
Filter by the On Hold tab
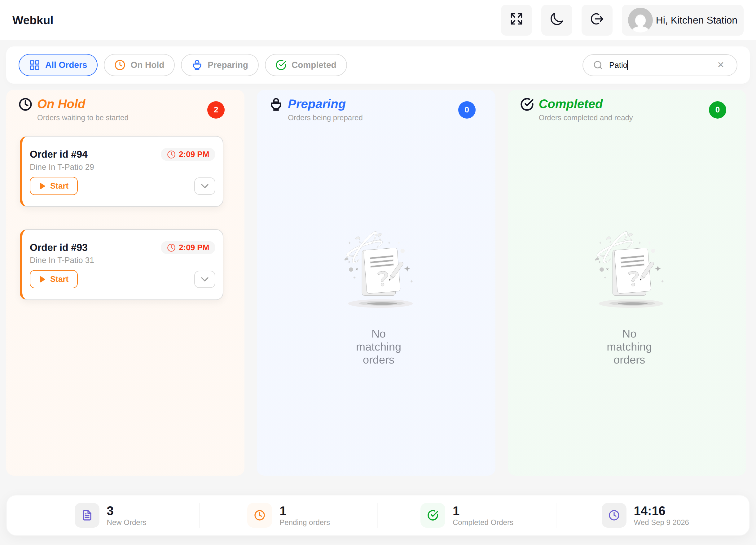pyautogui.click(x=139, y=65)
